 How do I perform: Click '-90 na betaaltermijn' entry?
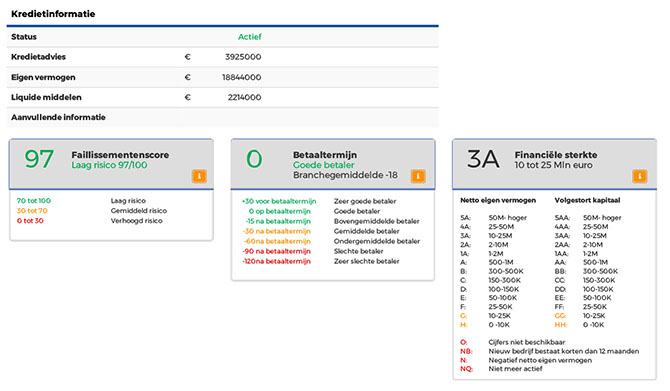(x=276, y=251)
